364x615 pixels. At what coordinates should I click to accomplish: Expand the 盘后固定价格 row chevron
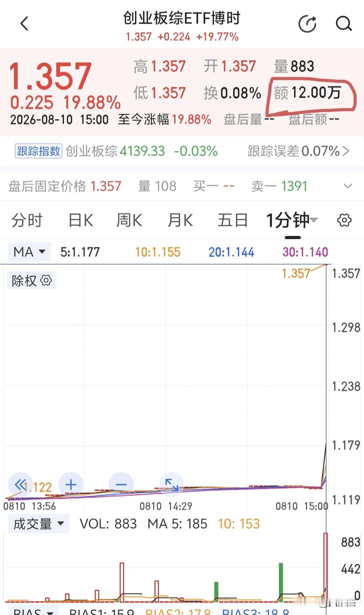[348, 186]
